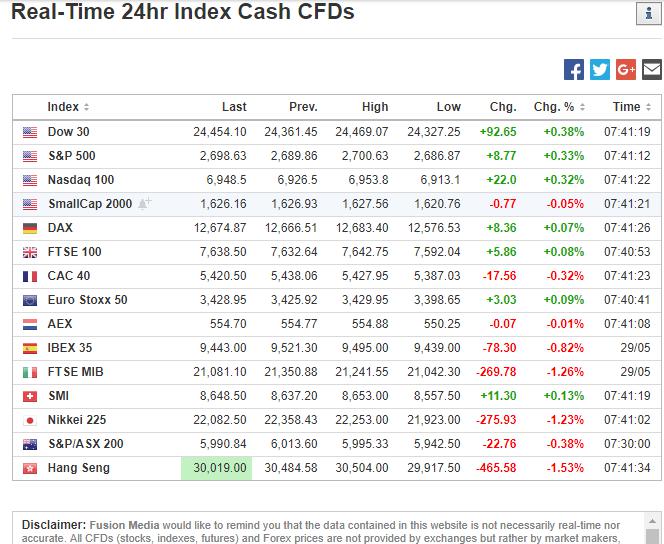Click the disclaimer scrollbar up arrow
Viewport: 664px width, 544px height.
click(652, 521)
